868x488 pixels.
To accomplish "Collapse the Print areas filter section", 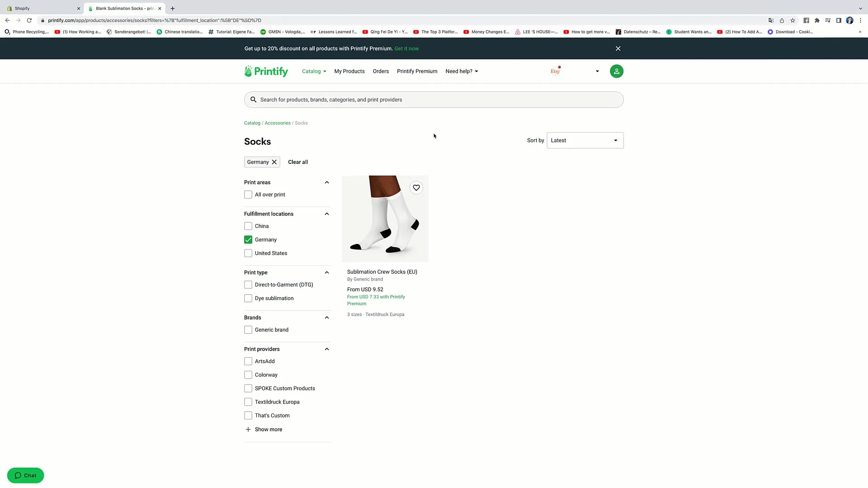I will coord(327,183).
